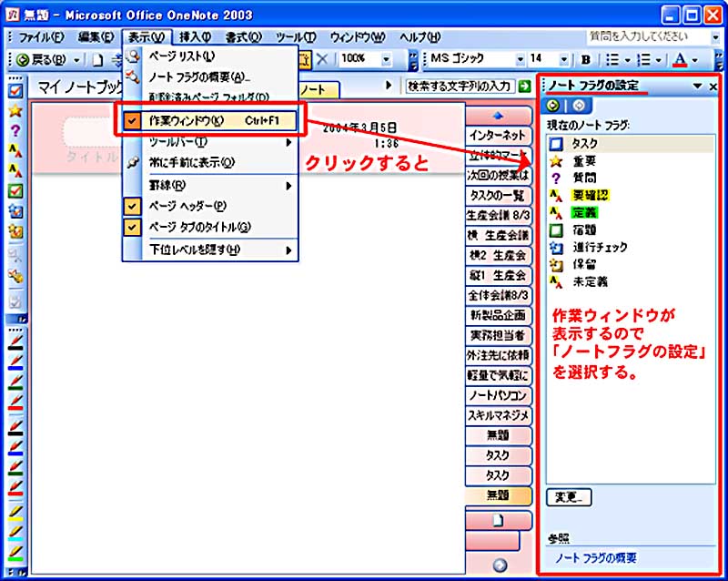This screenshot has width=728, height=581.
Task: Click the bulleted list icon
Action: coord(612,59)
